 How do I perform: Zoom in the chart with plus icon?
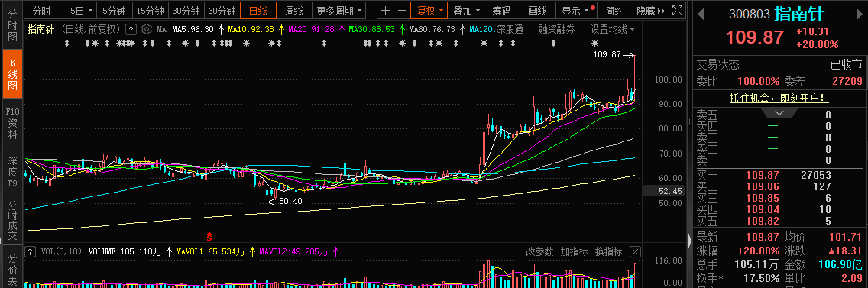pyautogui.click(x=386, y=11)
